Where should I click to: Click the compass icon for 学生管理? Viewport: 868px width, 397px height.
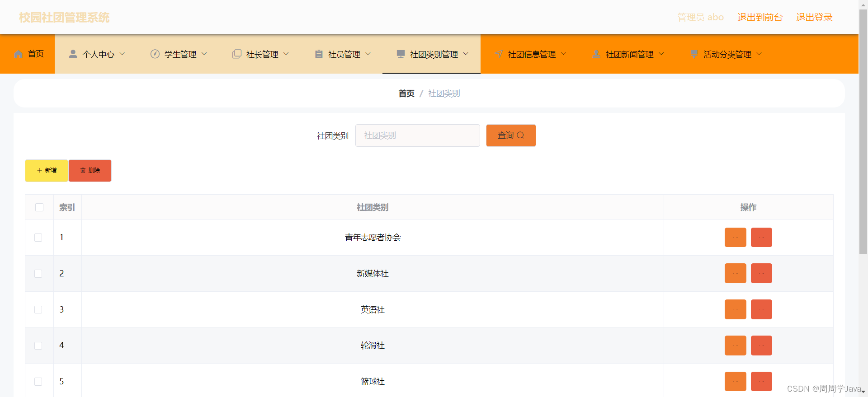(155, 54)
